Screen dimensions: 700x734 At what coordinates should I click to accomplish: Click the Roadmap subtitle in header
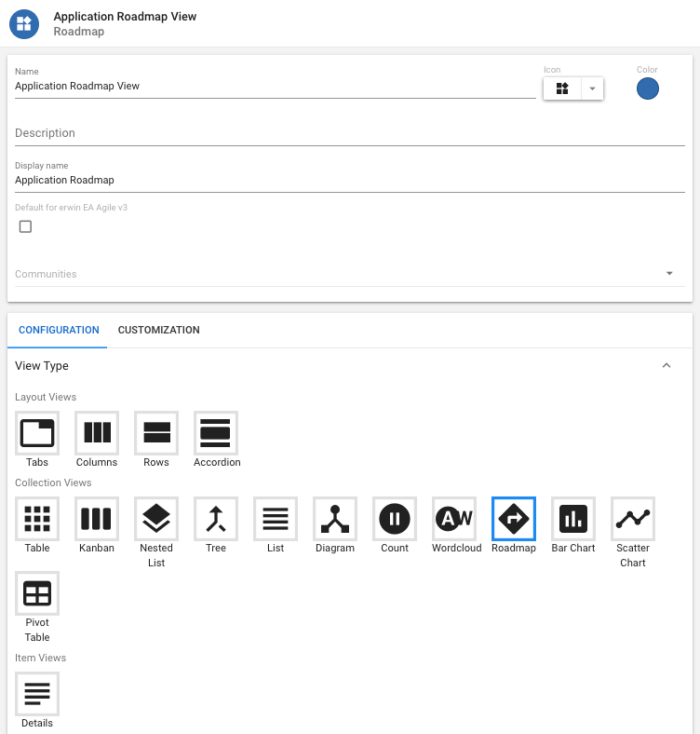click(x=78, y=32)
